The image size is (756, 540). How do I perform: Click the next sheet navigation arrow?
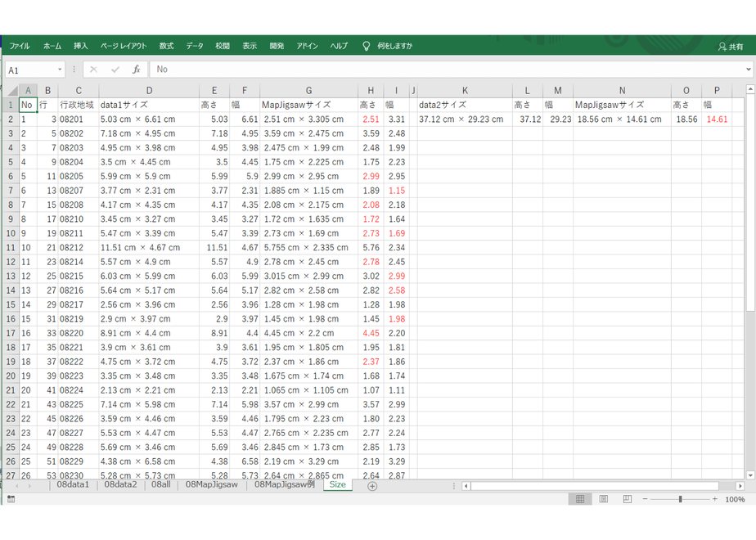coord(30,486)
